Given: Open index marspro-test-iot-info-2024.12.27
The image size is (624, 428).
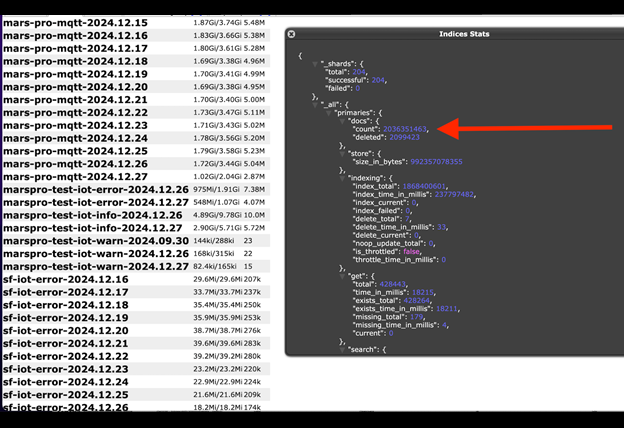Looking at the screenshot, I should tap(92, 228).
